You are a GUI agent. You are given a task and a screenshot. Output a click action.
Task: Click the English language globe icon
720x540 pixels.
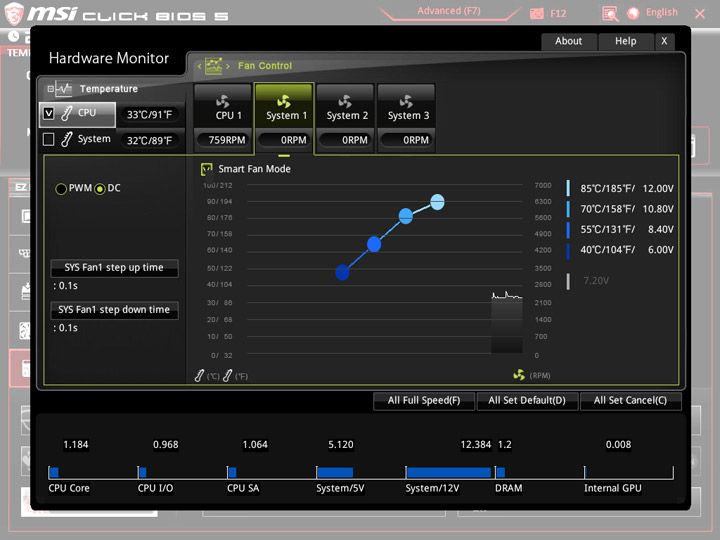pyautogui.click(x=633, y=13)
